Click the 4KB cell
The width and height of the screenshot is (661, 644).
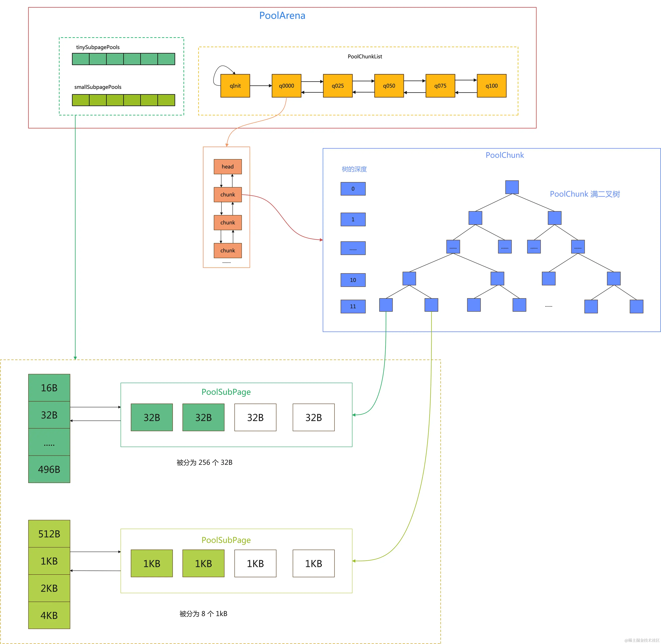[x=49, y=615]
